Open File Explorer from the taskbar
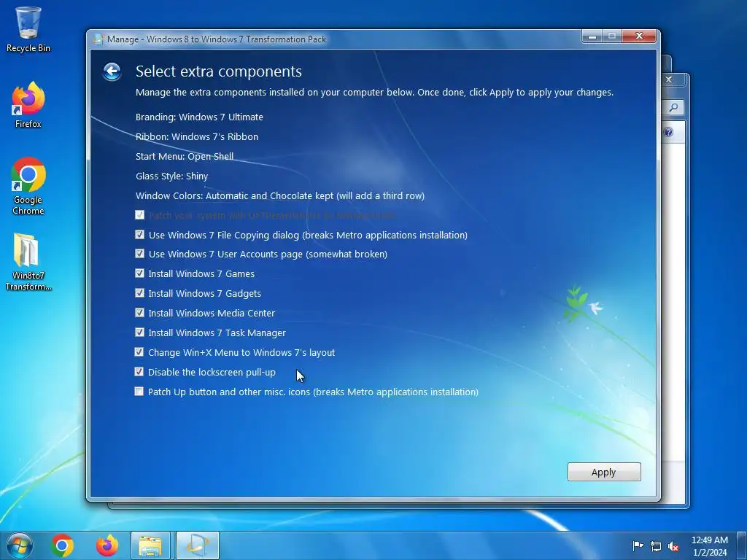This screenshot has height=560, width=747. [150, 545]
